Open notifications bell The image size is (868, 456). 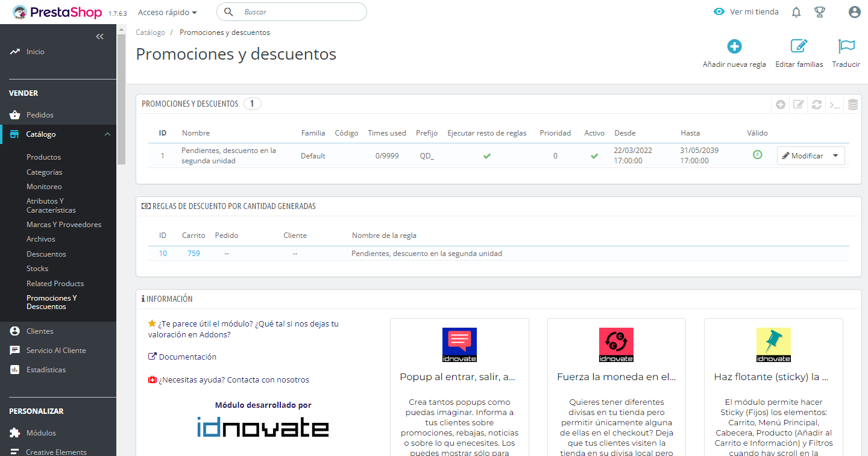point(796,12)
